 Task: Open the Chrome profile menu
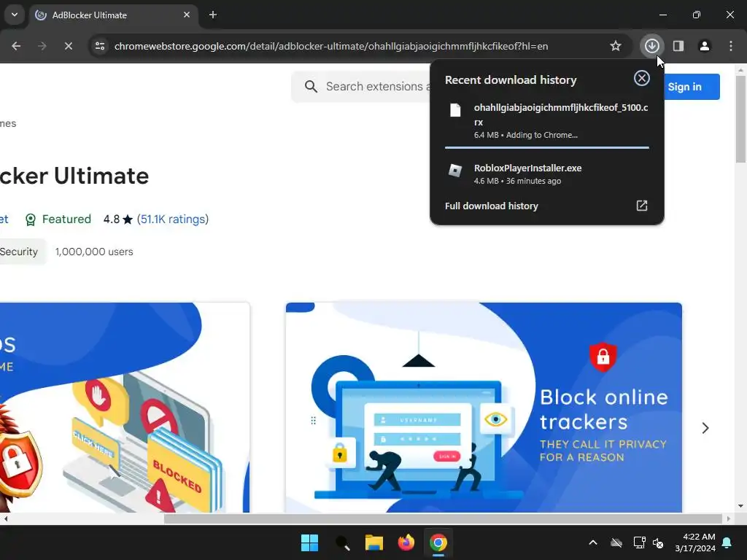705,46
